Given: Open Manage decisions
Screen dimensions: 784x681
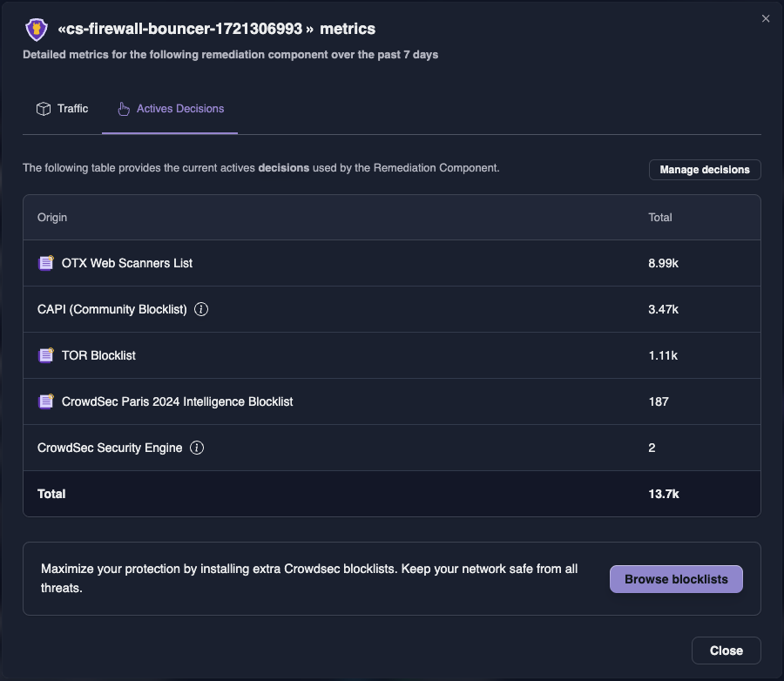Looking at the screenshot, I should tap(704, 170).
